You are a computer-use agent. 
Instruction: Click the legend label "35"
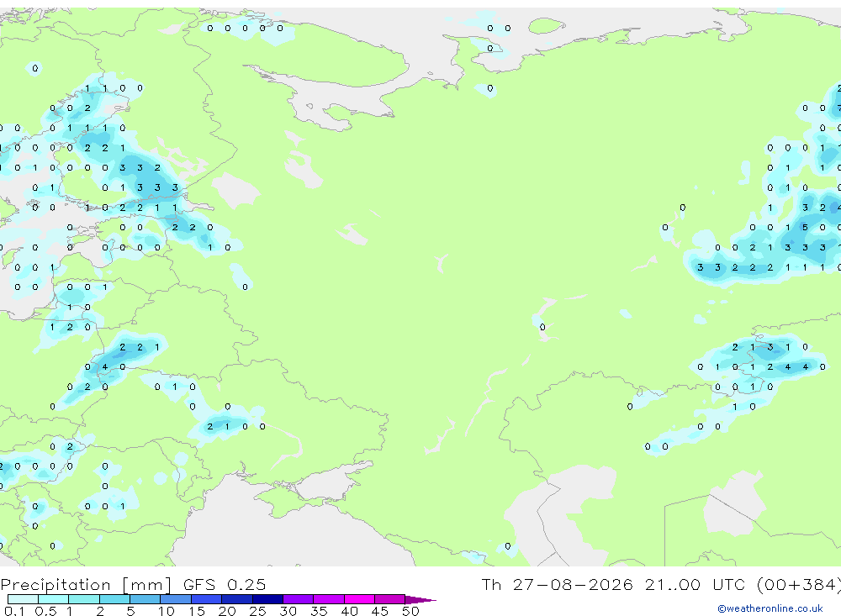(x=319, y=611)
